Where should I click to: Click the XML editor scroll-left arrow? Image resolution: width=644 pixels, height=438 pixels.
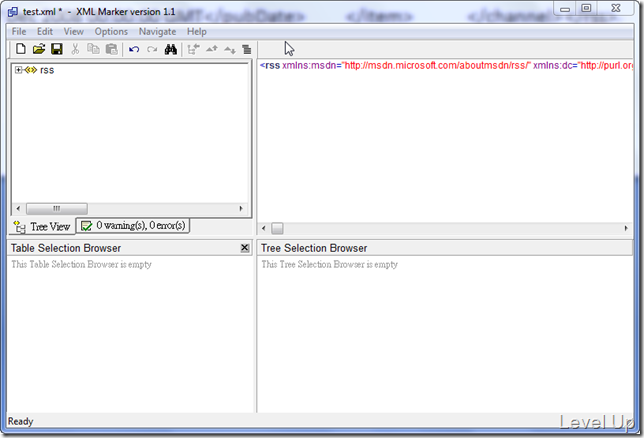(264, 228)
